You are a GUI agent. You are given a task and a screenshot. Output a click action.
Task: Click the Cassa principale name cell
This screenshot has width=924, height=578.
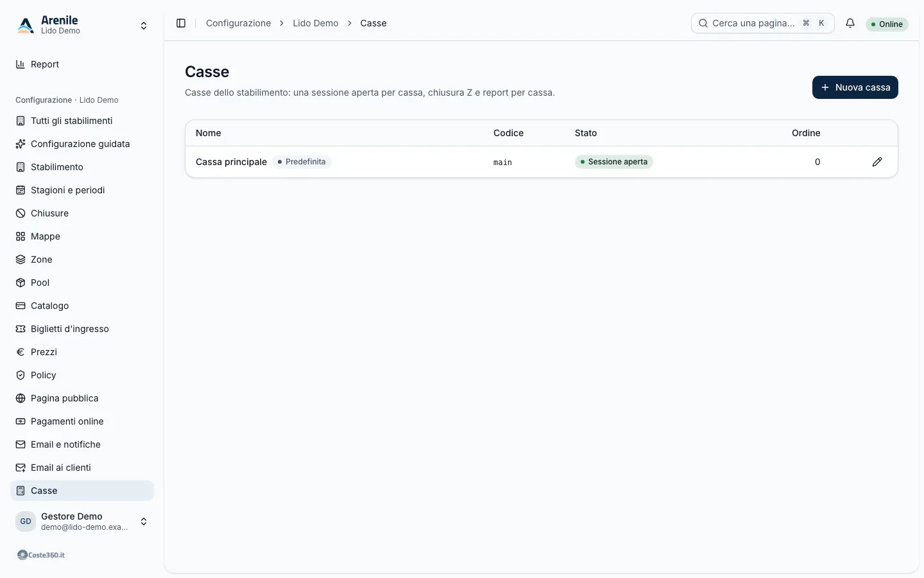pos(231,162)
